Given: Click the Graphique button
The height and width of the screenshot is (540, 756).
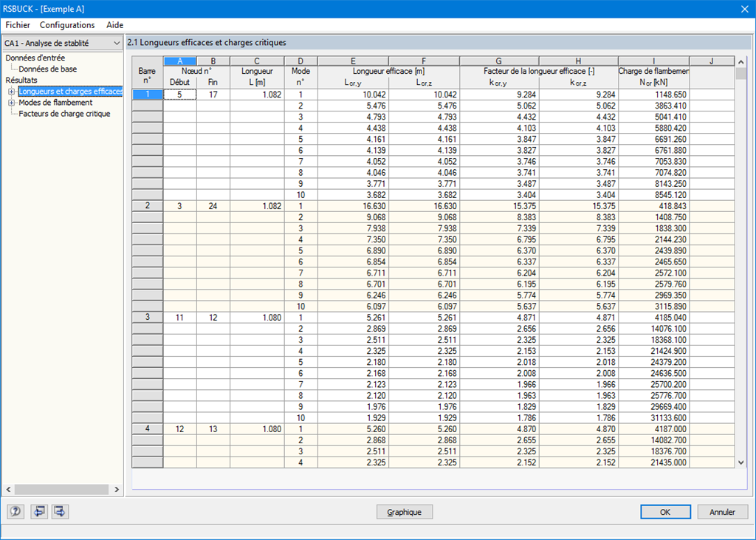Looking at the screenshot, I should coord(404,512).
